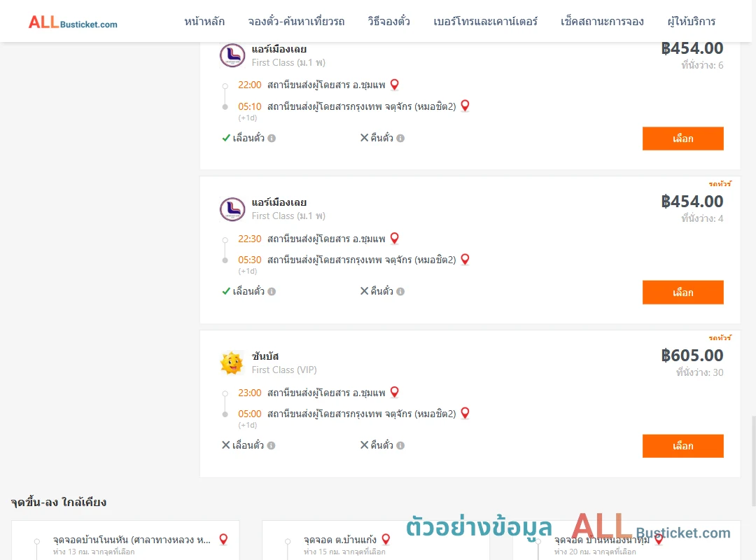Open map pin for 22:30 departure station
This screenshot has width=756, height=560.
coord(394,238)
